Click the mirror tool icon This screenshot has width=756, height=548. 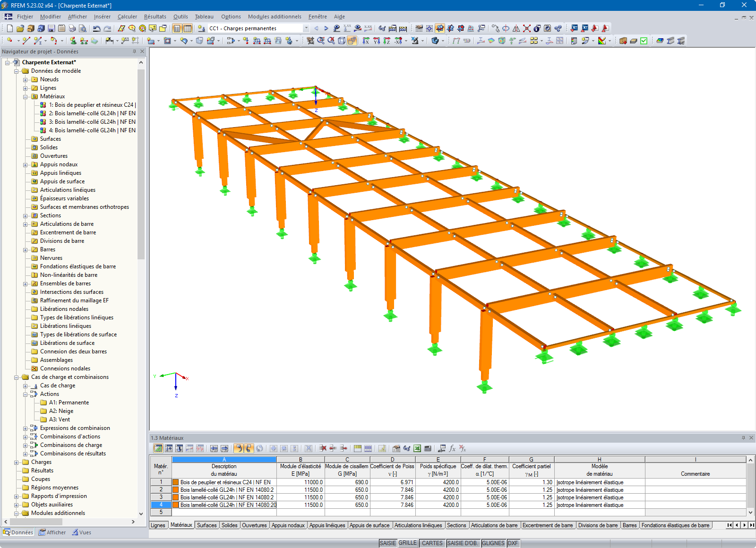click(516, 28)
